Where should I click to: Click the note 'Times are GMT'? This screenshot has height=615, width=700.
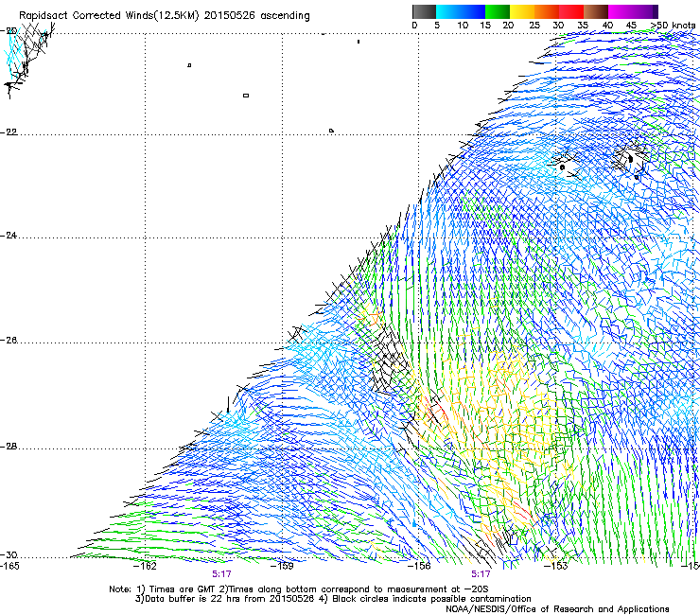[x=183, y=589]
